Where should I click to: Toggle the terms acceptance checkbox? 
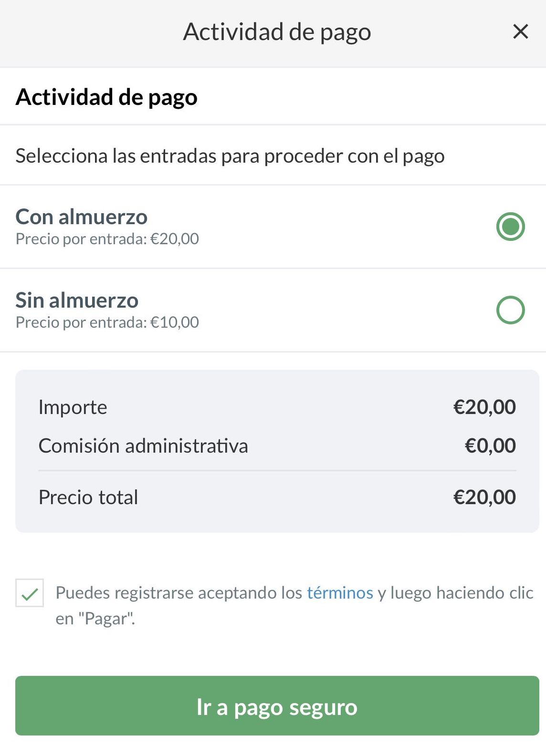tap(30, 593)
